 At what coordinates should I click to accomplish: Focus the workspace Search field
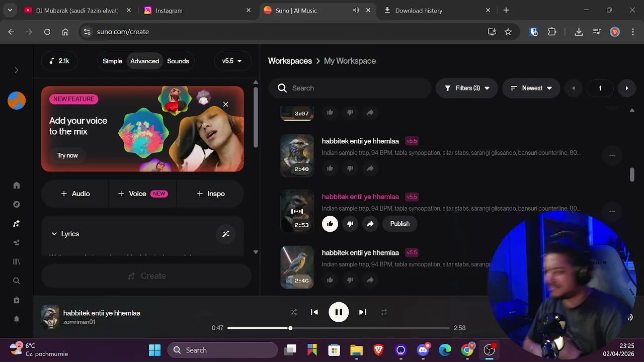coord(350,88)
